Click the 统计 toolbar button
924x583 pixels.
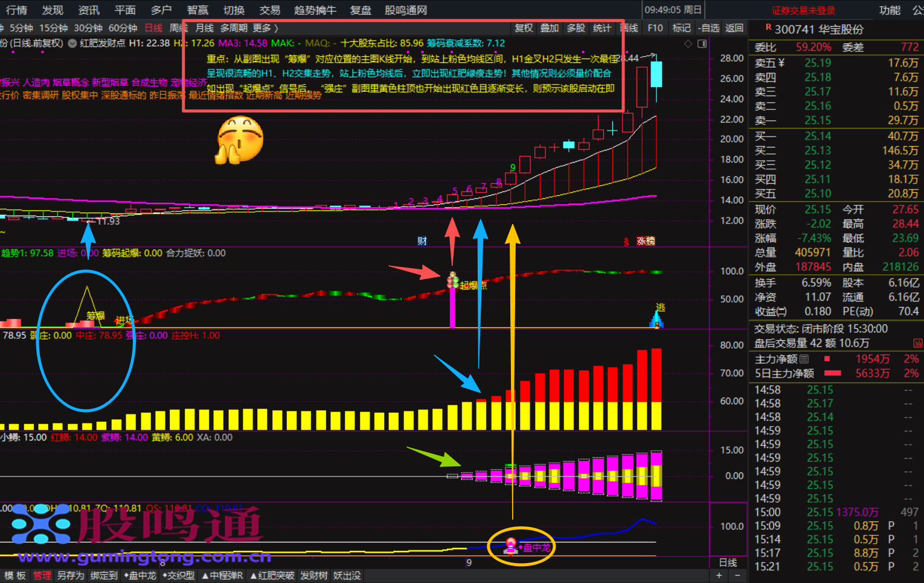[x=602, y=28]
